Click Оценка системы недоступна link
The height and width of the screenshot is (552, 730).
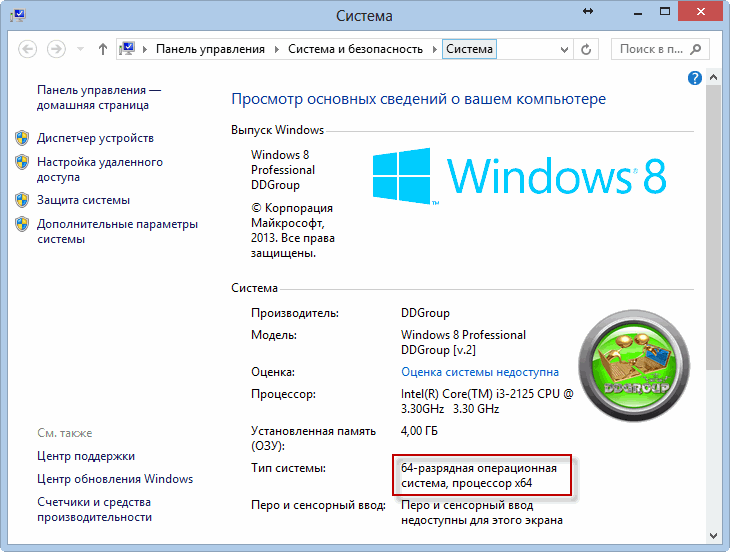(480, 372)
